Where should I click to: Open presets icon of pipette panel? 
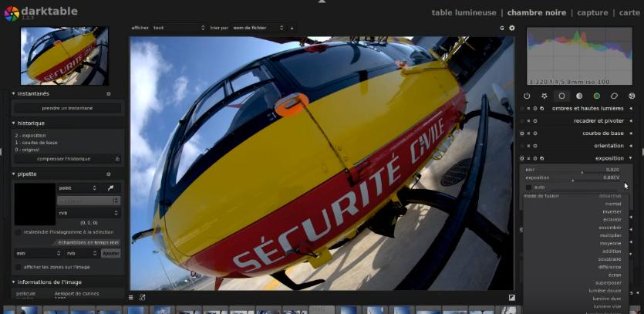(109, 174)
